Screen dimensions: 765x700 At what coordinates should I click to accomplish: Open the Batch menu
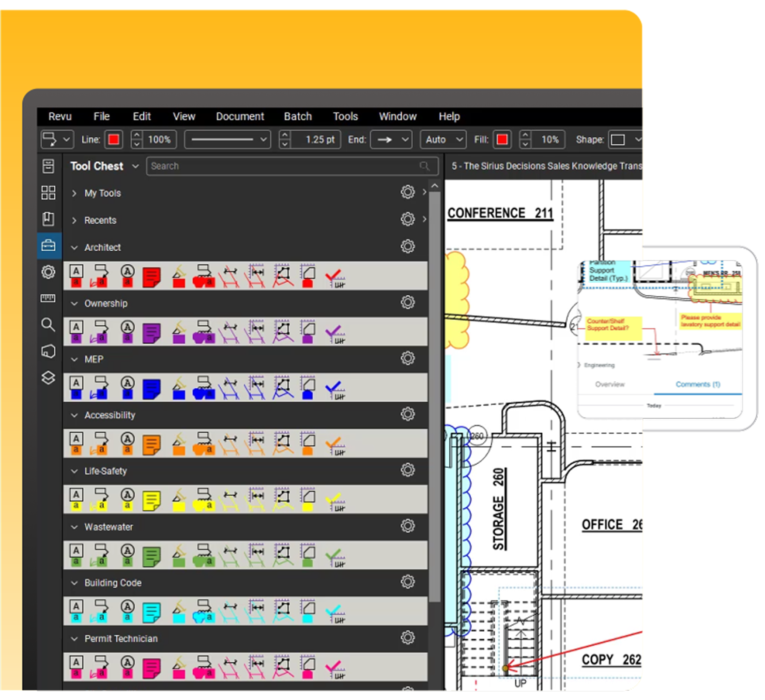coord(298,117)
